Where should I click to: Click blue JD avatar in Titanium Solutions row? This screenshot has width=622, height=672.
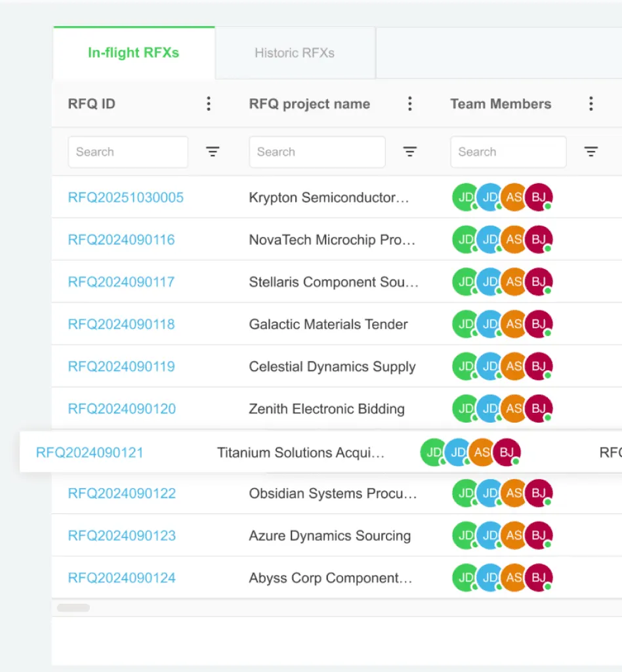[458, 452]
